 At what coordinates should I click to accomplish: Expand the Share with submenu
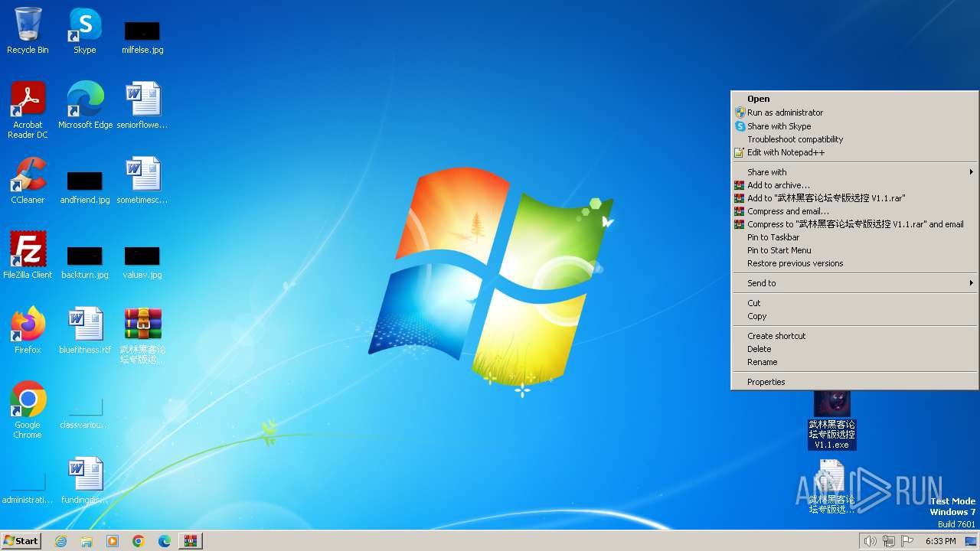pos(854,172)
